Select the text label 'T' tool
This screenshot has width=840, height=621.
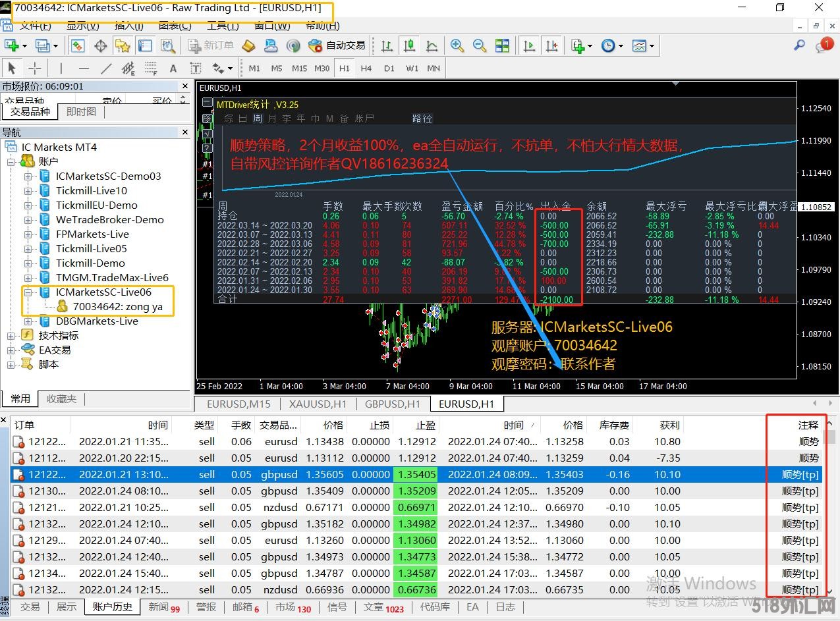click(x=196, y=68)
